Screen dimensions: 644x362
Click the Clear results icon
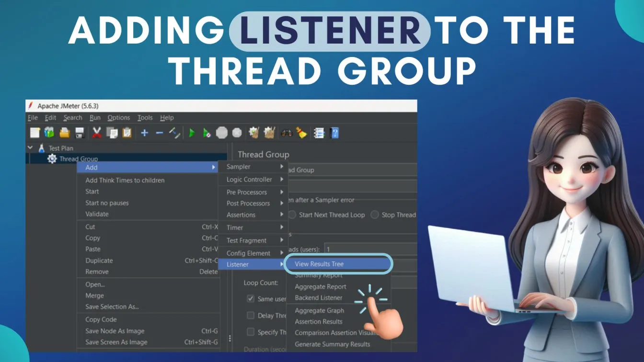(x=254, y=133)
